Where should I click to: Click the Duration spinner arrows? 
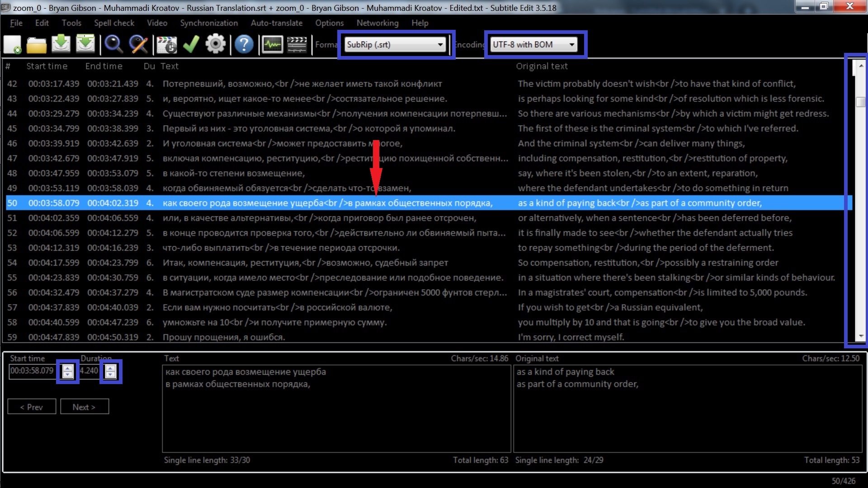(x=111, y=371)
